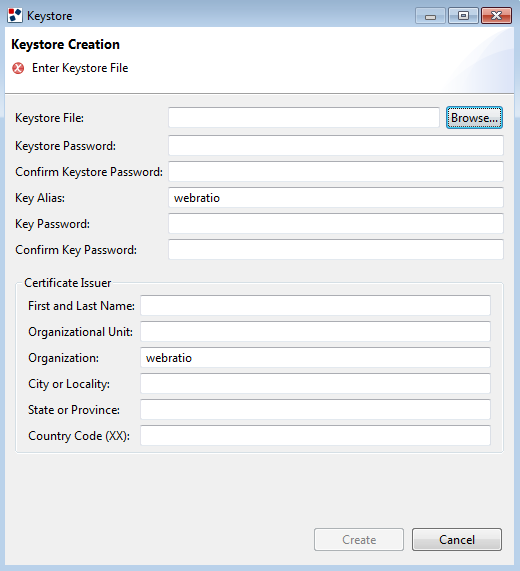The height and width of the screenshot is (571, 520).
Task: Click the Organizational Unit text box
Action: (316, 331)
